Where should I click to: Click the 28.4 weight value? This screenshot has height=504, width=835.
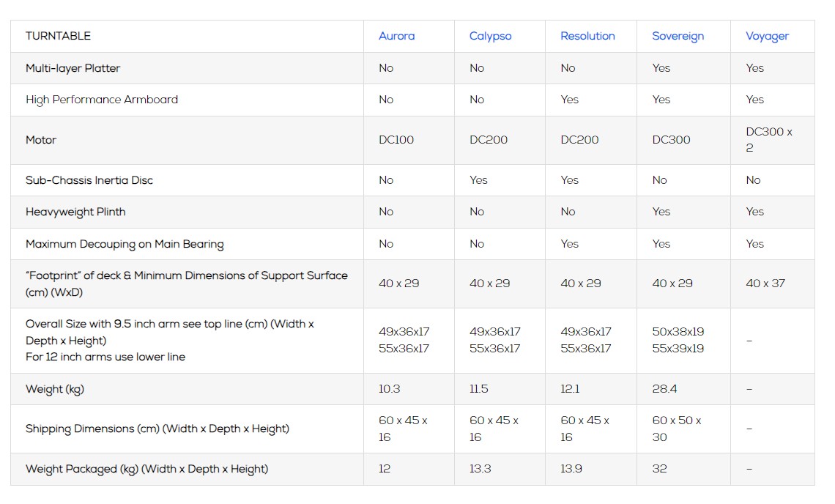point(664,389)
